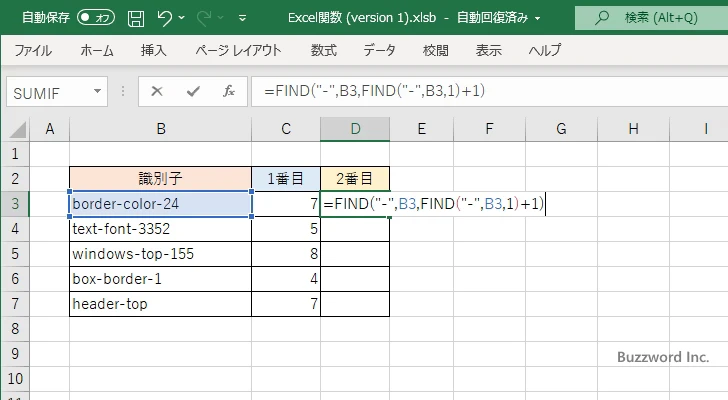728x400 pixels.
Task: Open the ファイル menu tab
Action: (33, 50)
